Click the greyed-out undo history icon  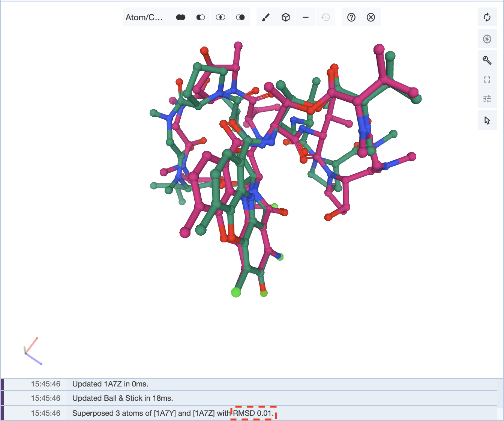point(325,17)
